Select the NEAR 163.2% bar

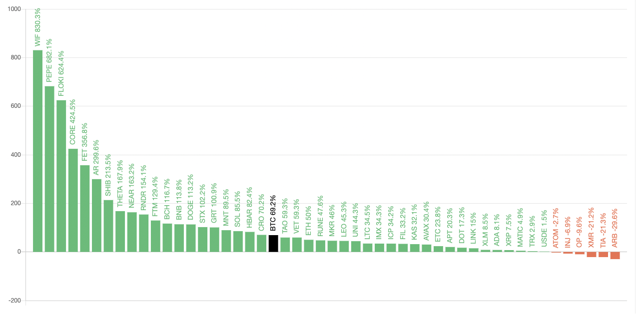pos(132,232)
